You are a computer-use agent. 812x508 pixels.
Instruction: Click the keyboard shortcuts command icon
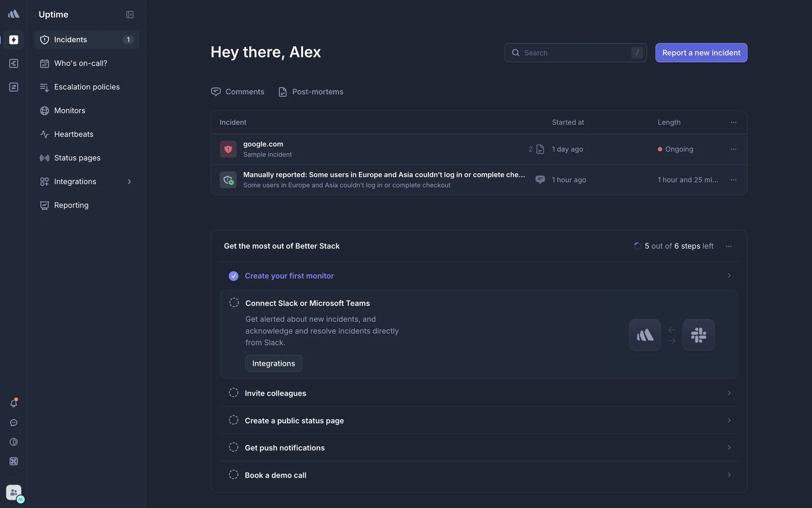pos(14,461)
